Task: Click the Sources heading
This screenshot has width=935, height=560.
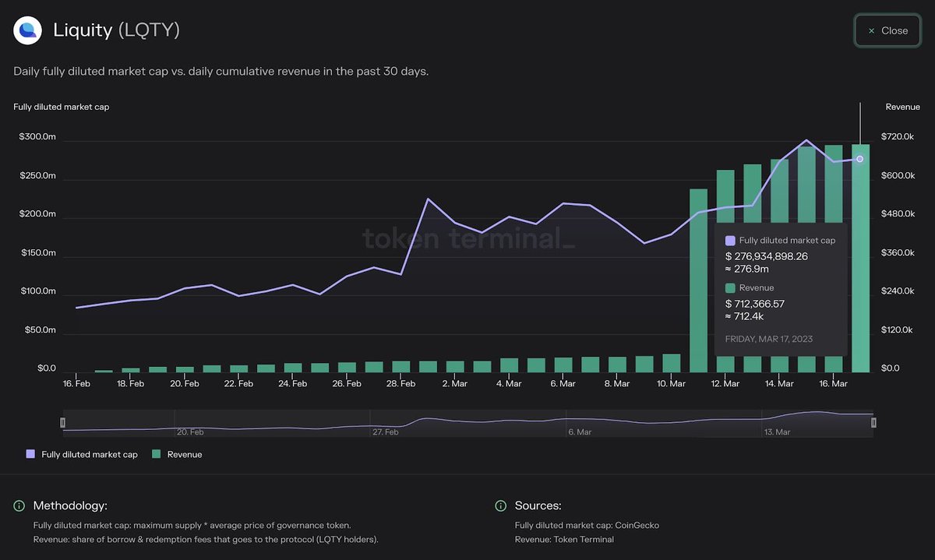Action: pyautogui.click(x=538, y=506)
